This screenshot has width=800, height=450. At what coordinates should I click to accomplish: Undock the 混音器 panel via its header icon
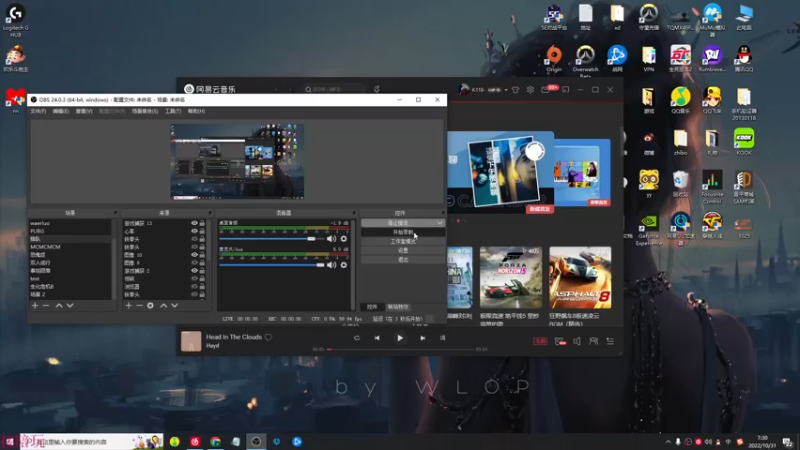(x=354, y=213)
